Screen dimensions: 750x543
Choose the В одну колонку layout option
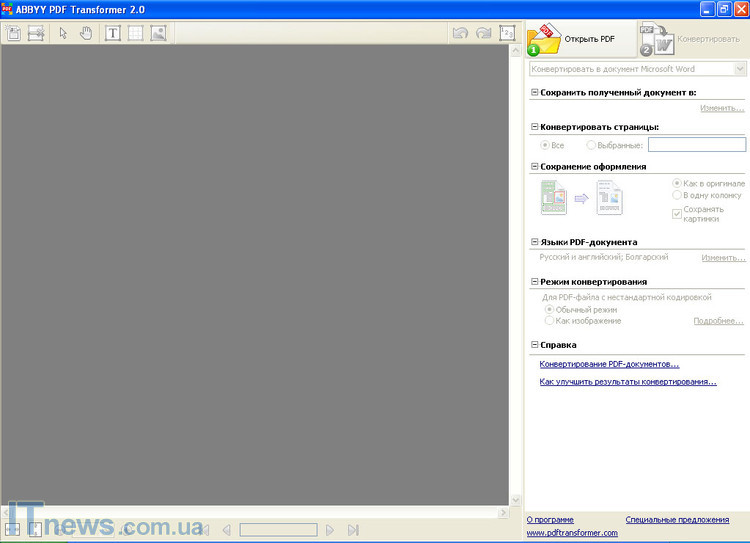click(x=677, y=195)
